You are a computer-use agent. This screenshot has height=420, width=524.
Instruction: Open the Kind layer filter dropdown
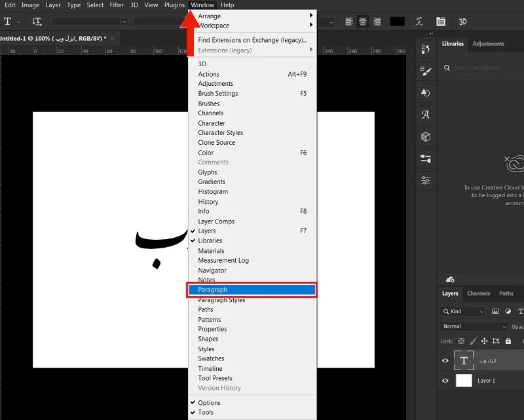click(x=462, y=311)
